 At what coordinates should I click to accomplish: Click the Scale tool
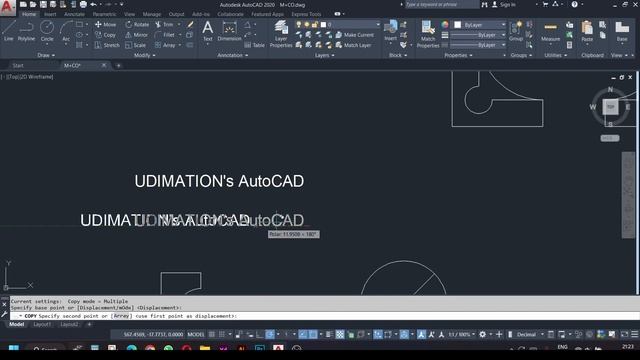click(136, 45)
